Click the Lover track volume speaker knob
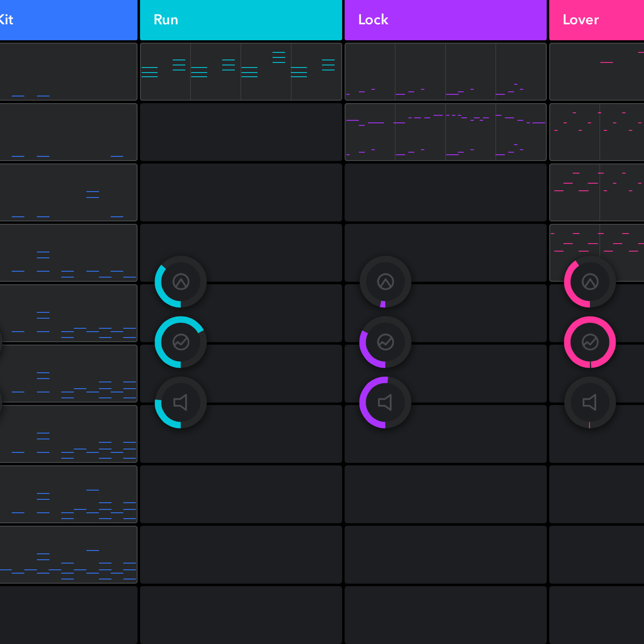This screenshot has height=644, width=644. click(590, 402)
